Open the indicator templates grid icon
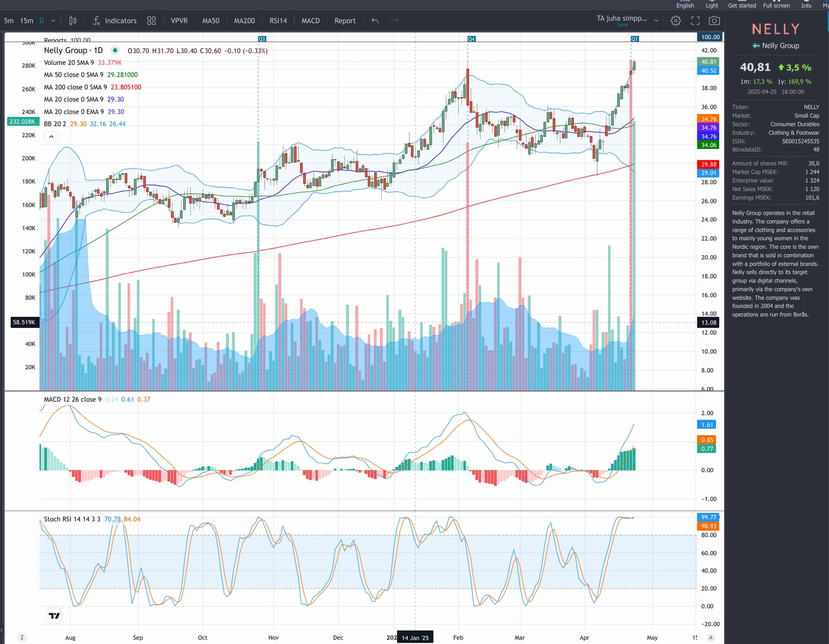This screenshot has height=644, width=829. (x=151, y=21)
